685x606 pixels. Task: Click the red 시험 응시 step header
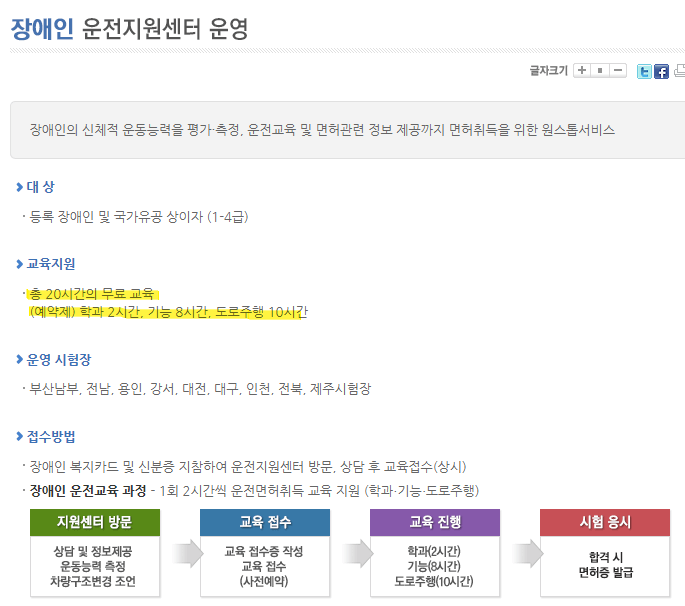[x=605, y=522]
